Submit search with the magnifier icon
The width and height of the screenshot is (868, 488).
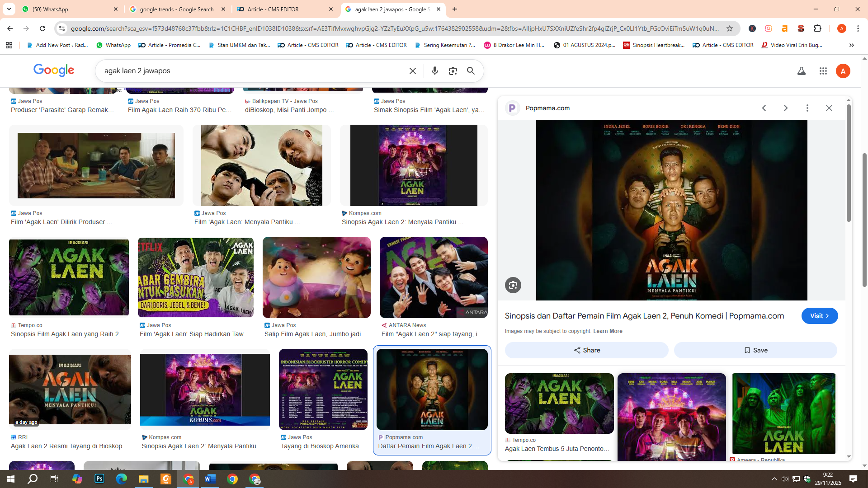471,71
